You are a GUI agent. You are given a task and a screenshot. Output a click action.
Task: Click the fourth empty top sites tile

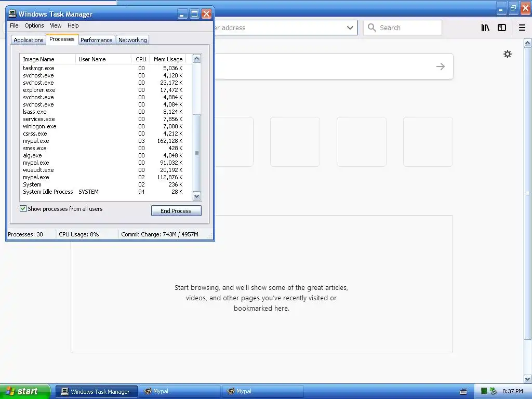428,142
